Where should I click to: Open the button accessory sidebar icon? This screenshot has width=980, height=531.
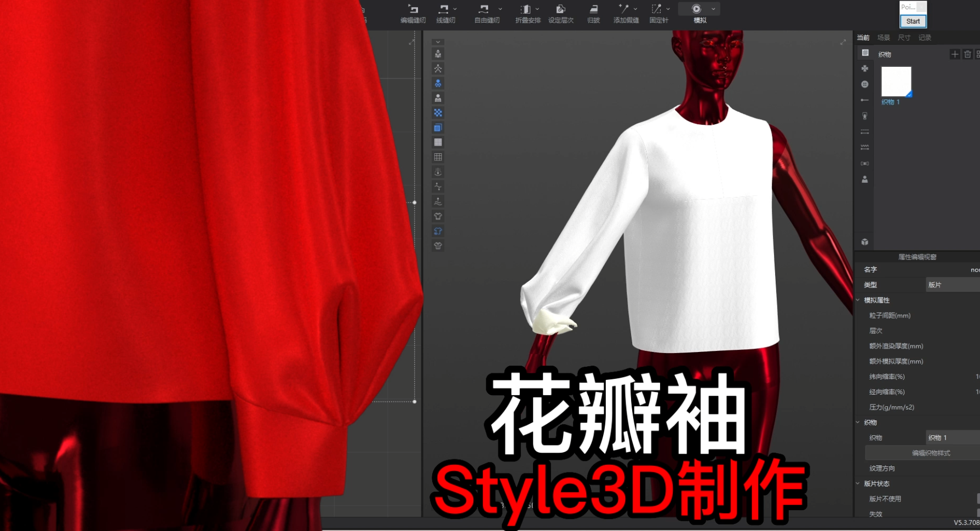pyautogui.click(x=865, y=84)
